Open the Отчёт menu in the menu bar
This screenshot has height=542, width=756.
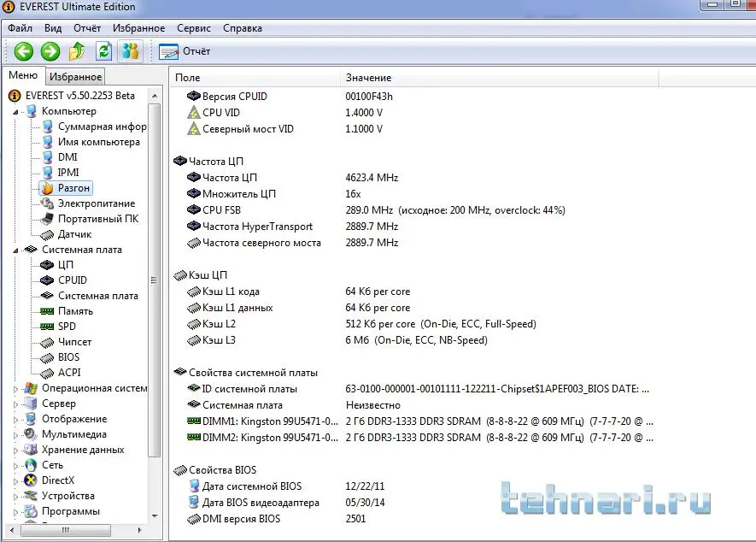[x=87, y=28]
